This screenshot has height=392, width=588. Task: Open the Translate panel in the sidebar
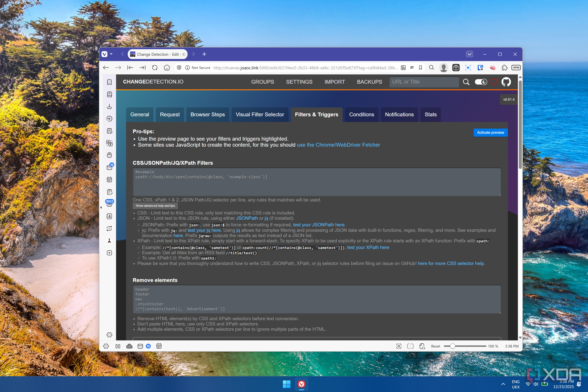(109, 143)
